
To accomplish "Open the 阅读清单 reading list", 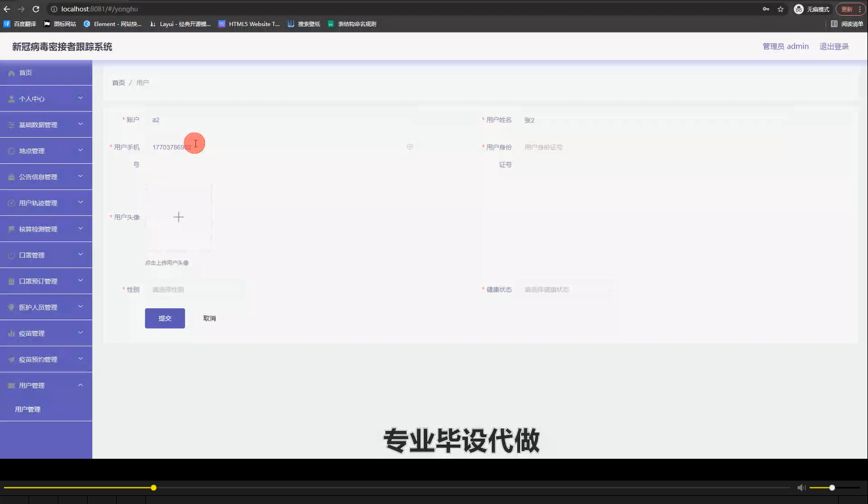I will 847,24.
